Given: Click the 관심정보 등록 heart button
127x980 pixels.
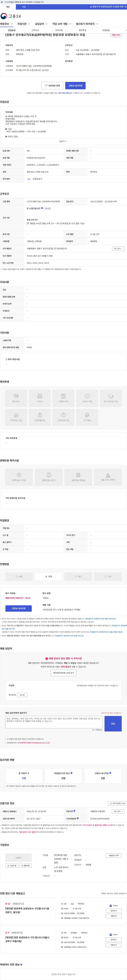Looking at the screenshot, I should 52,86.
